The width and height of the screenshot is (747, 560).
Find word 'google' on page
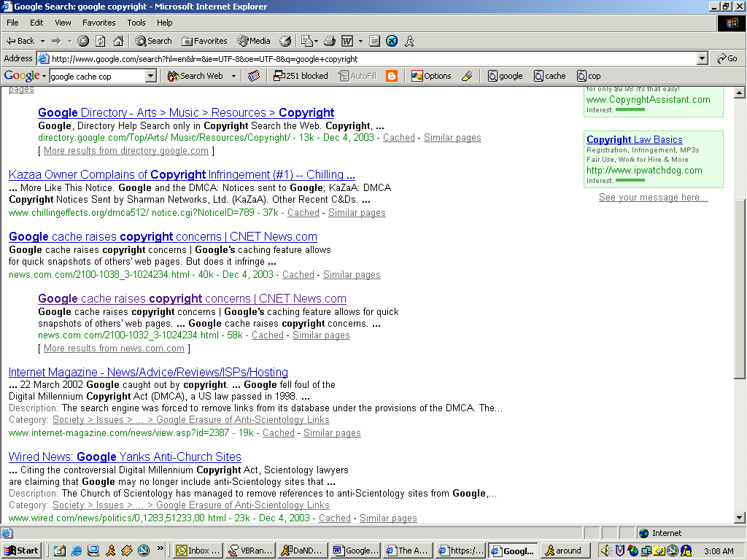[x=505, y=76]
